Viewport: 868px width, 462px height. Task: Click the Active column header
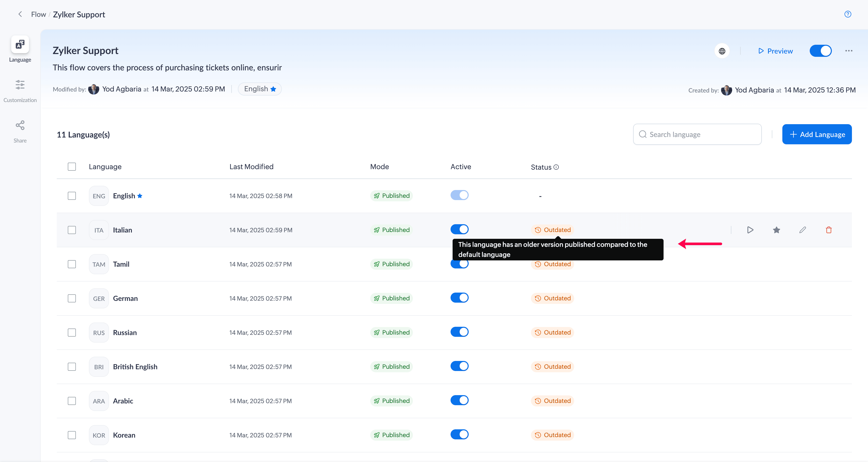pos(461,167)
